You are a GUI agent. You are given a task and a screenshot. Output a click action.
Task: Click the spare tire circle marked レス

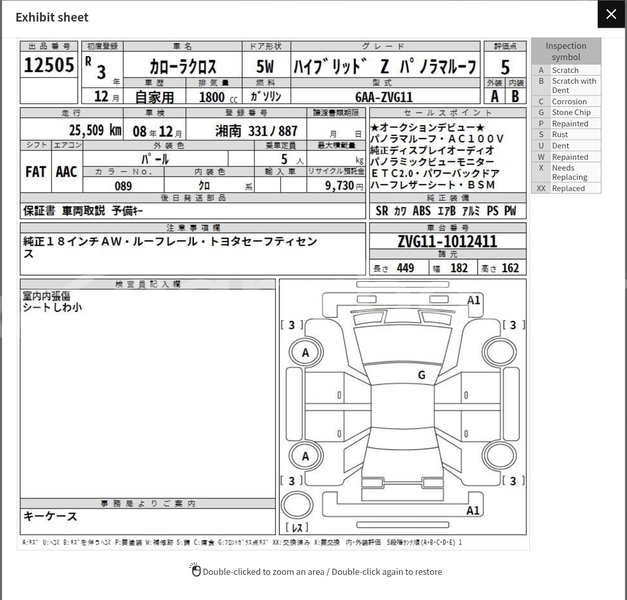[297, 505]
